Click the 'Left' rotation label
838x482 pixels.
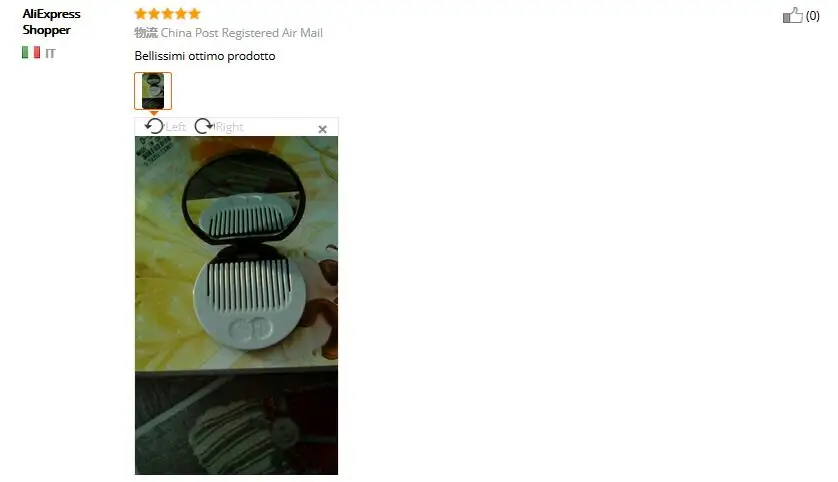pyautogui.click(x=176, y=127)
